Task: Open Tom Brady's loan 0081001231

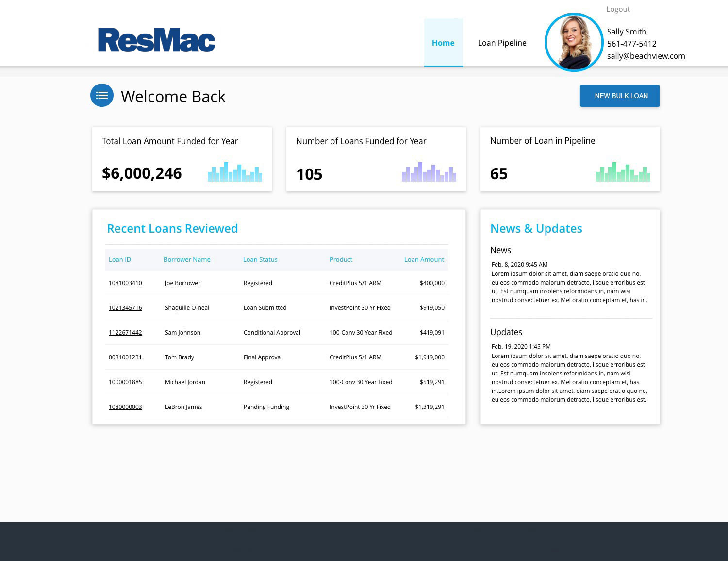Action: [125, 357]
